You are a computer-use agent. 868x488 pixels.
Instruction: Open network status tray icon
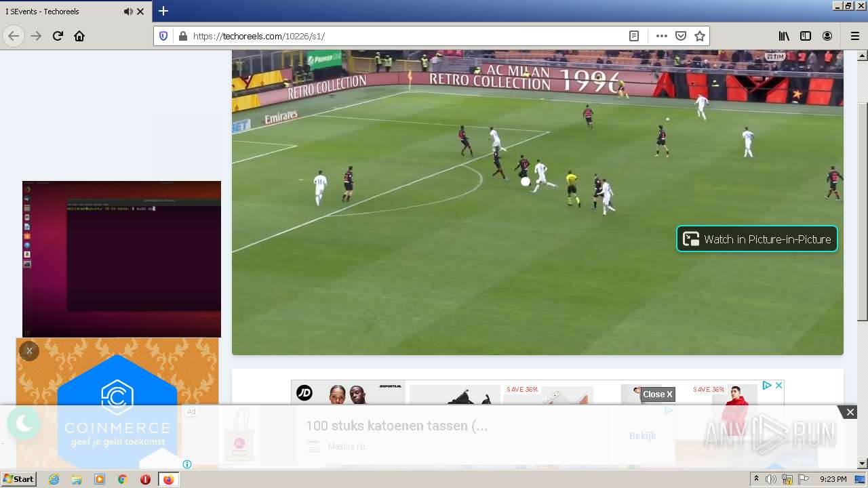pyautogui.click(x=787, y=479)
